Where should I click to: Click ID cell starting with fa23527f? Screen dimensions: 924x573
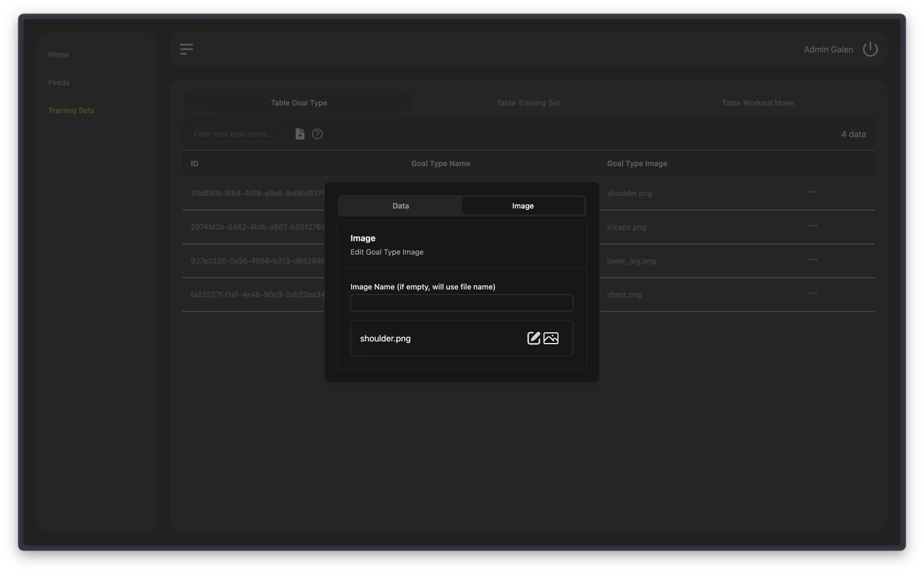click(257, 294)
